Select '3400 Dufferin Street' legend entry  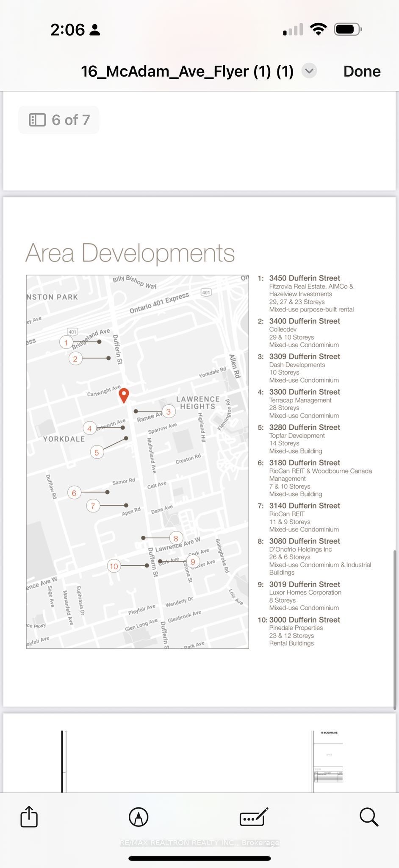pos(305,321)
